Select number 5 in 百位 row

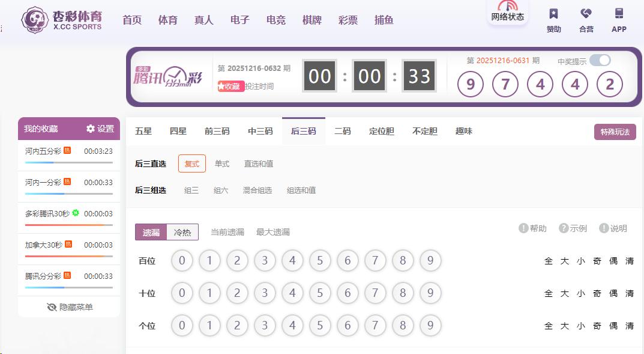tap(320, 261)
